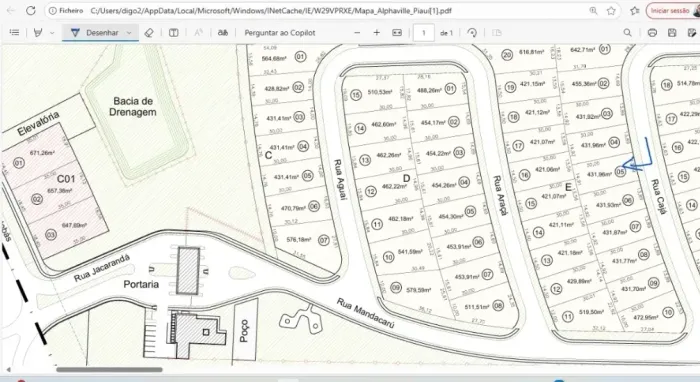Click the 'Elevatória' label
Image resolution: width=700 pixels, height=382 pixels.
(x=38, y=124)
